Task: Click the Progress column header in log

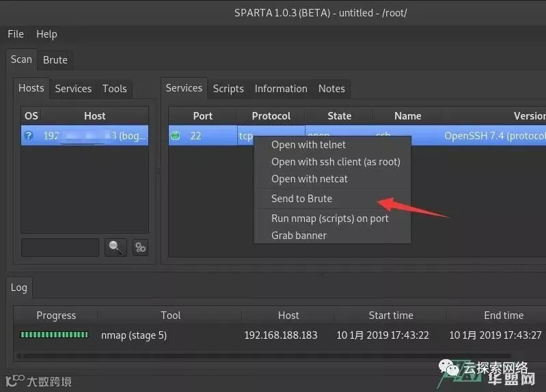Action: pos(56,316)
